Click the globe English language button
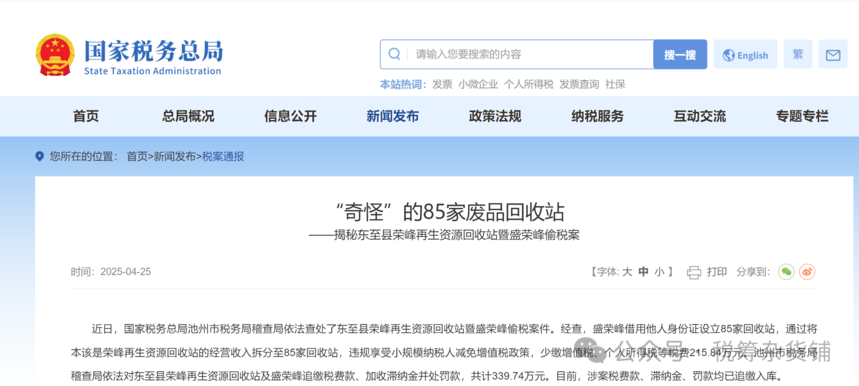 [745, 55]
